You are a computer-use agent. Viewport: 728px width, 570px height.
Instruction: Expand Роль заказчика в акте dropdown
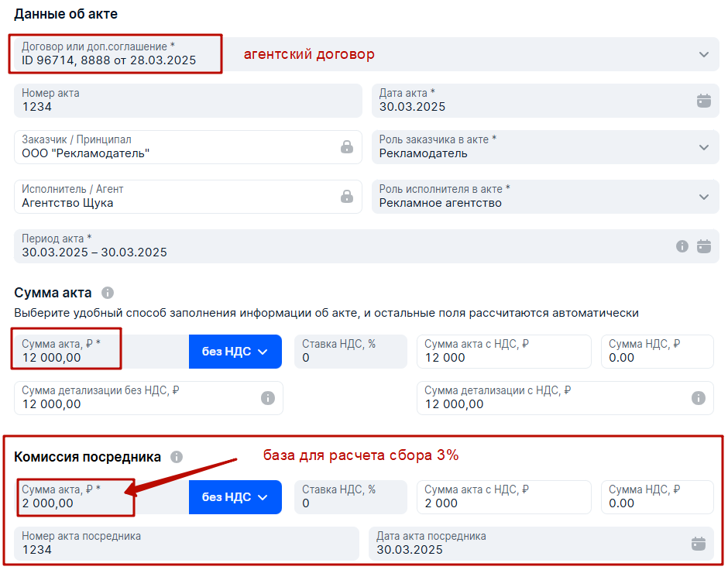[x=703, y=147]
